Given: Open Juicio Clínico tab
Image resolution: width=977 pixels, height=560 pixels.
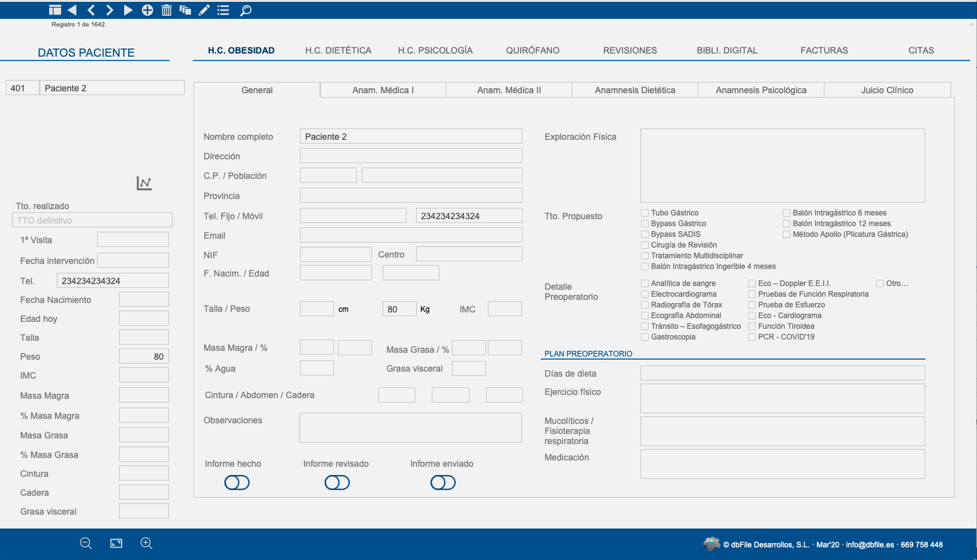Looking at the screenshot, I should click(887, 90).
